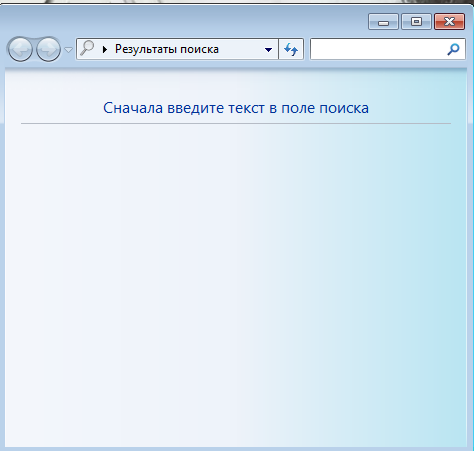Close the window with the red X
Viewport: 474px width, 451px height.
(449, 22)
